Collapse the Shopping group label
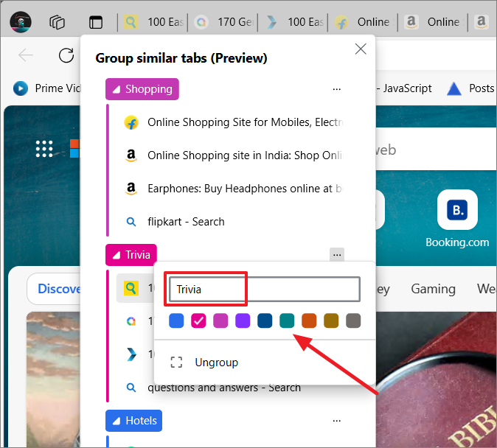The height and width of the screenshot is (448, 497). pos(142,89)
